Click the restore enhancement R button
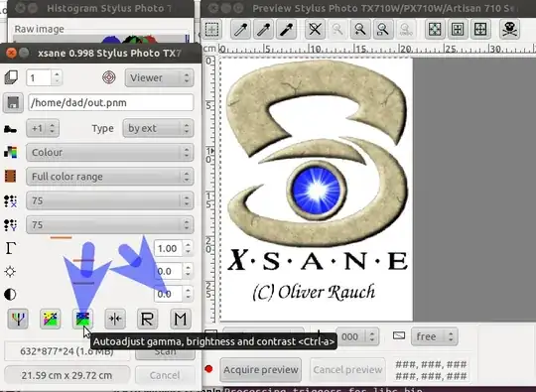Viewport: 536px width, 392px height. (148, 320)
